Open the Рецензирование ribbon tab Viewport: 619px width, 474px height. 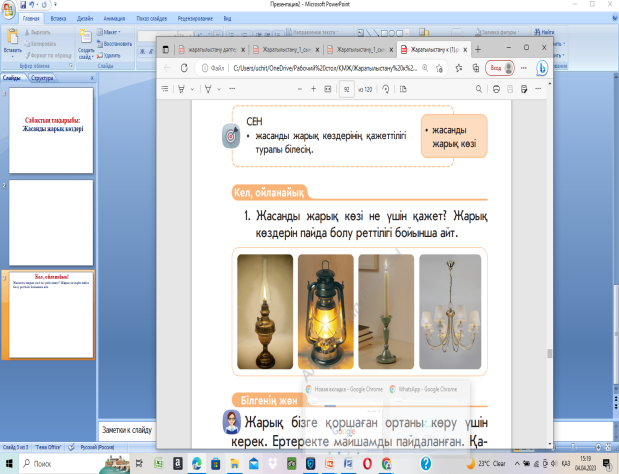click(195, 18)
